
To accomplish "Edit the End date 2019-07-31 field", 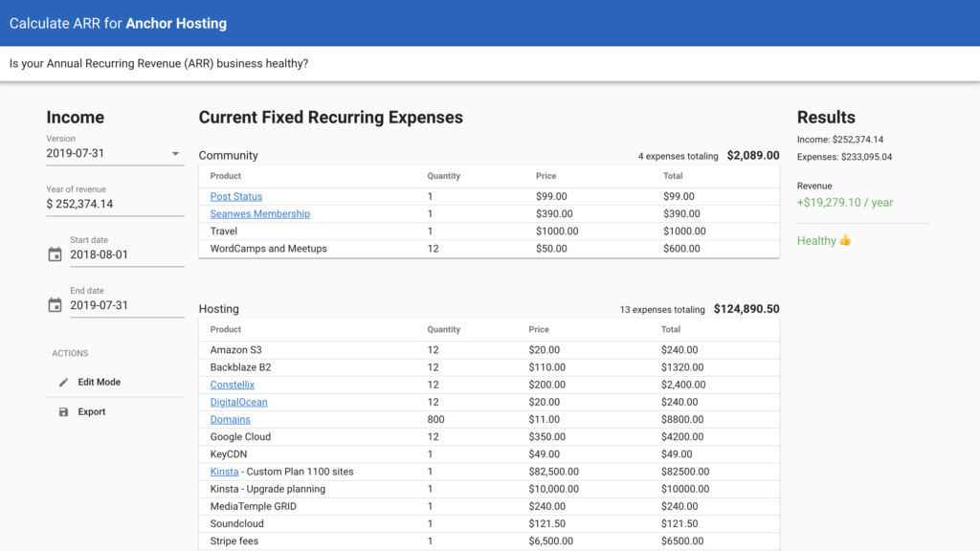I will [124, 306].
